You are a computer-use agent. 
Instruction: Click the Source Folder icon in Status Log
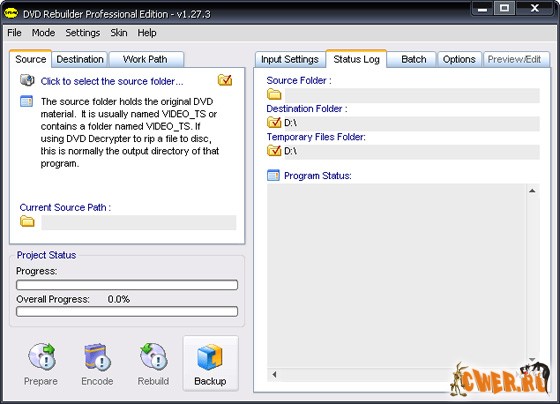click(274, 94)
